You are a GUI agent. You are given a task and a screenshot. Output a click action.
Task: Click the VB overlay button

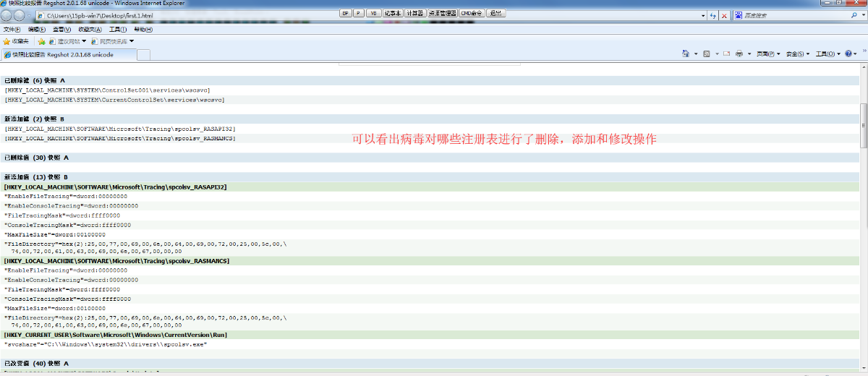coord(373,13)
